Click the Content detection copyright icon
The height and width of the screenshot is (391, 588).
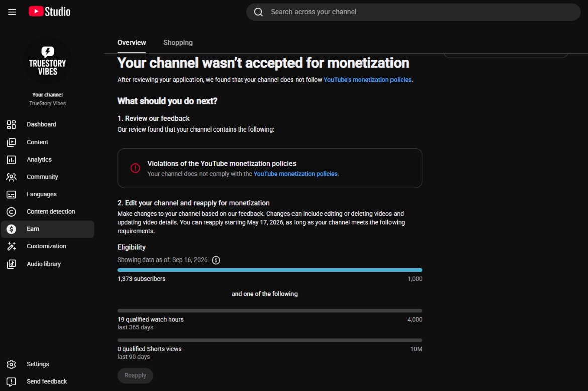pos(11,212)
